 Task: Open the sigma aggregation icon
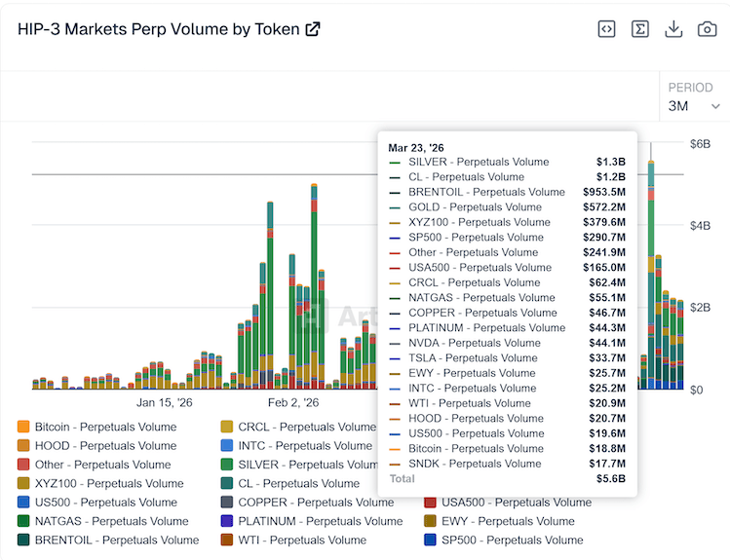click(640, 29)
